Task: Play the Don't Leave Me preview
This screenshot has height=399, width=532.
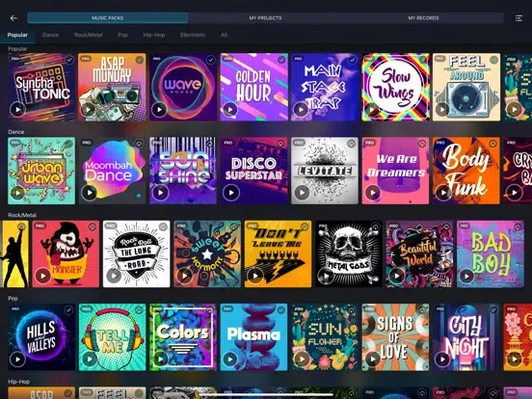Action: (x=255, y=276)
